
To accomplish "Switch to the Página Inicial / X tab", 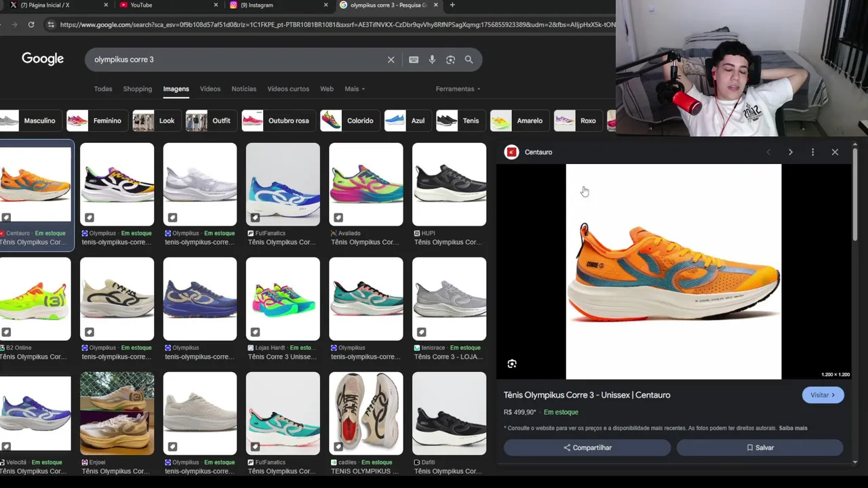I will 58,5.
